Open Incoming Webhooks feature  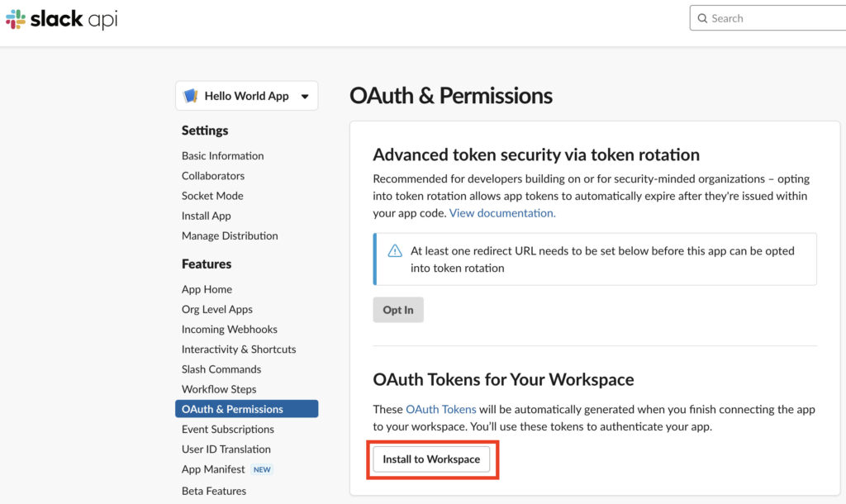[x=230, y=329]
